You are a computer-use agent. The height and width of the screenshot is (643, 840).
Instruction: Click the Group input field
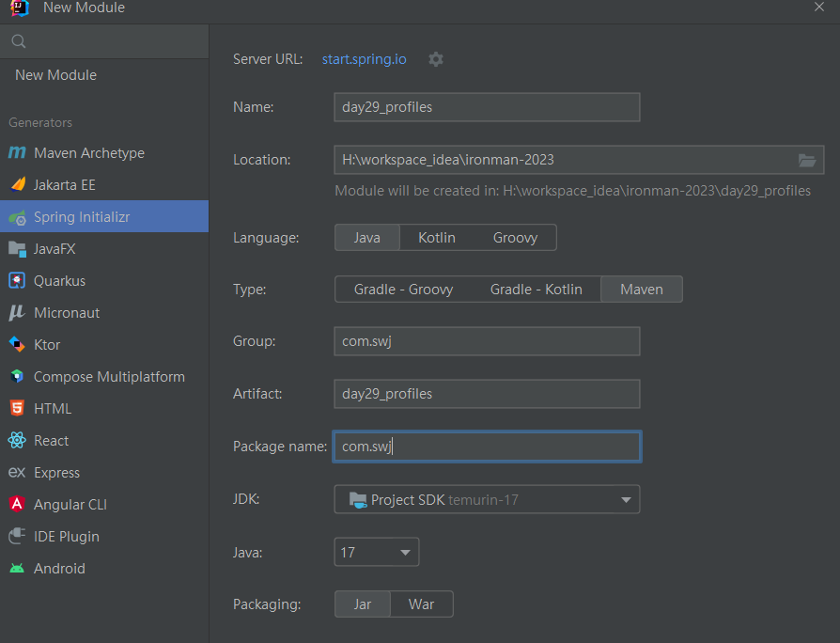pyautogui.click(x=487, y=341)
